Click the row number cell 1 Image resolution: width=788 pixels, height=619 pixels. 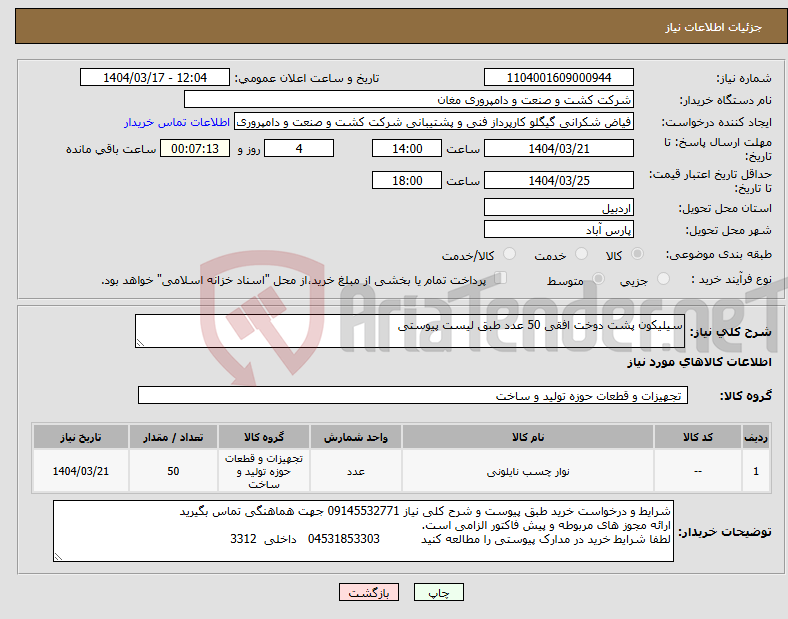pos(756,471)
